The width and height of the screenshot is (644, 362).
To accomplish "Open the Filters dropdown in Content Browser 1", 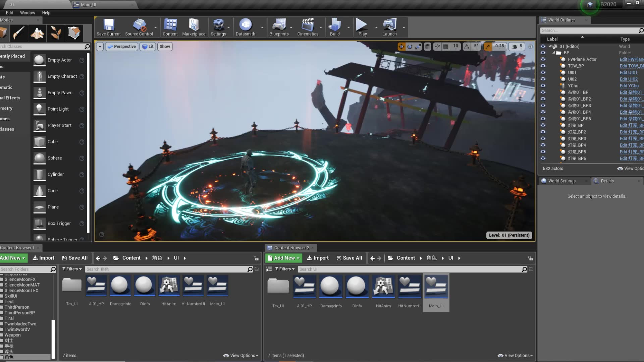I will 71,269.
